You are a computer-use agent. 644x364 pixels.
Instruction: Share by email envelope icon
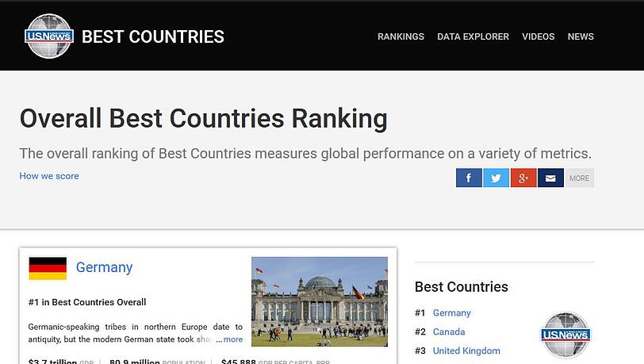tap(550, 178)
